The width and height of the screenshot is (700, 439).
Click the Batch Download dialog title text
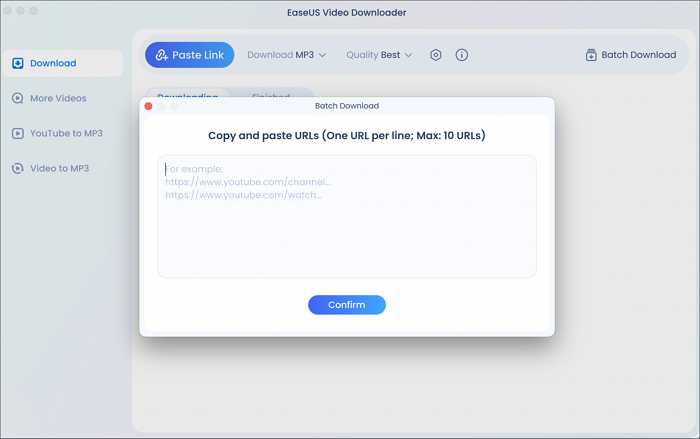pyautogui.click(x=347, y=106)
